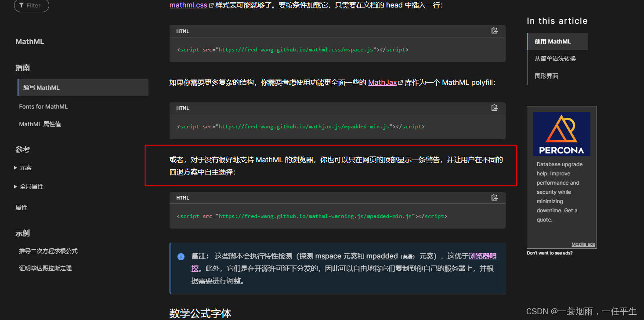Open 属性 in sidebar
The height and width of the screenshot is (320, 644).
point(22,207)
